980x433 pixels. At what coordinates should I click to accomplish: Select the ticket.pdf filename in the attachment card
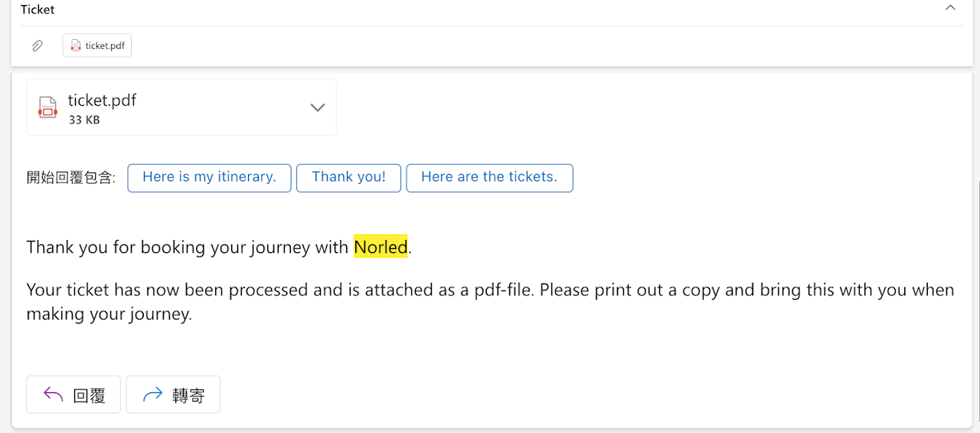point(102,100)
